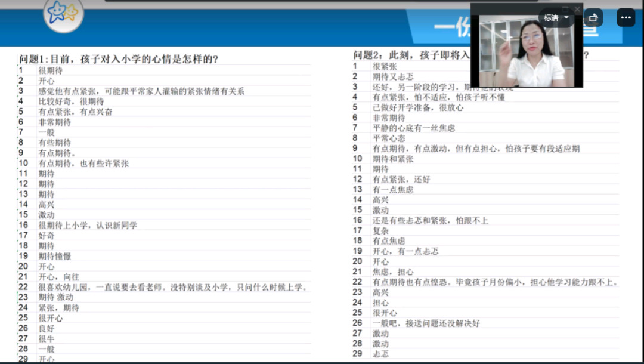Tap the rotate screen icon
The width and height of the screenshot is (644, 364).
click(x=593, y=18)
